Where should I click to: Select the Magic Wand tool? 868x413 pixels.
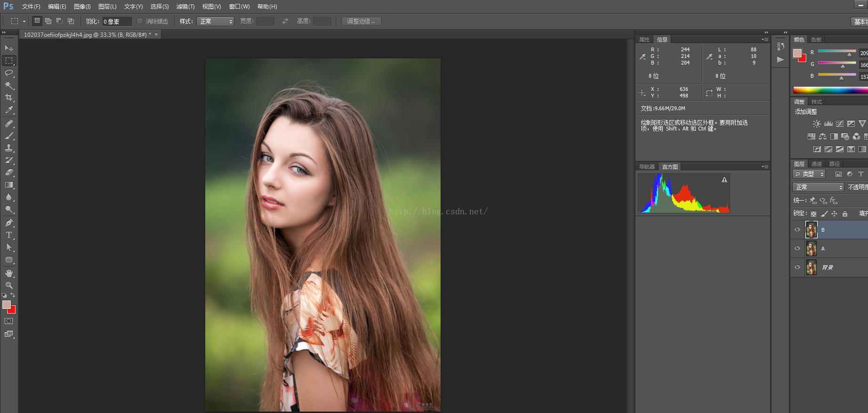(9, 85)
